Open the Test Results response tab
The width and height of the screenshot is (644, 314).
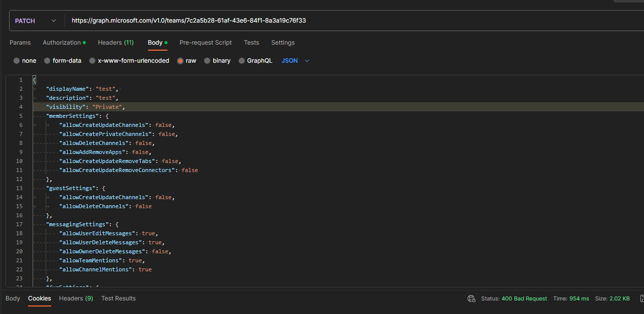[x=118, y=298]
